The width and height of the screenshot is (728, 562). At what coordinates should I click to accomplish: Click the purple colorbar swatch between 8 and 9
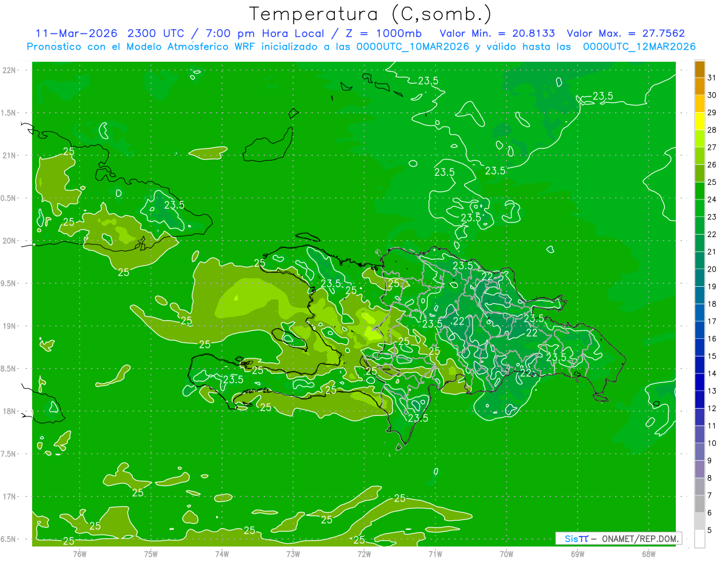(x=699, y=469)
